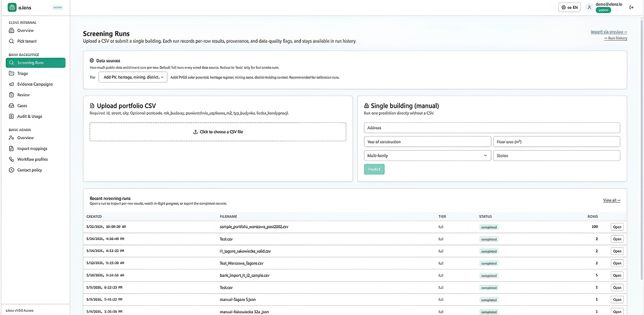Viewport: 644px width, 315px height.
Task: Focus the Stories input field
Action: (557, 156)
